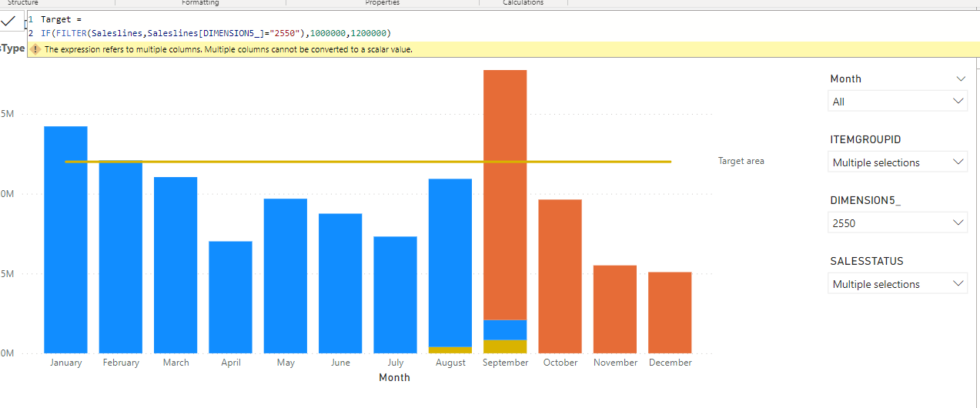This screenshot has height=408, width=980.
Task: Click the first line of the Target formula
Action: tap(61, 18)
